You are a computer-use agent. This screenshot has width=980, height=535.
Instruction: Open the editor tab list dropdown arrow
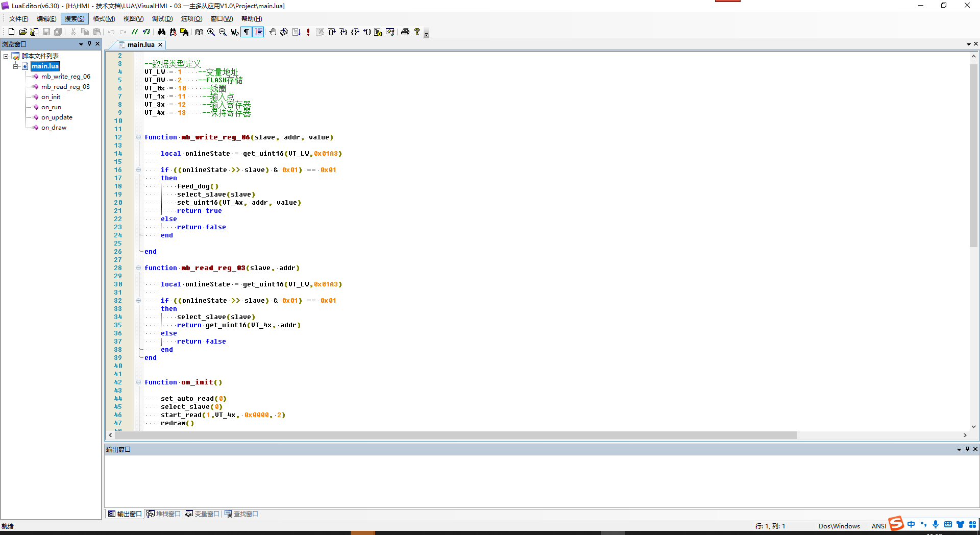coord(969,44)
